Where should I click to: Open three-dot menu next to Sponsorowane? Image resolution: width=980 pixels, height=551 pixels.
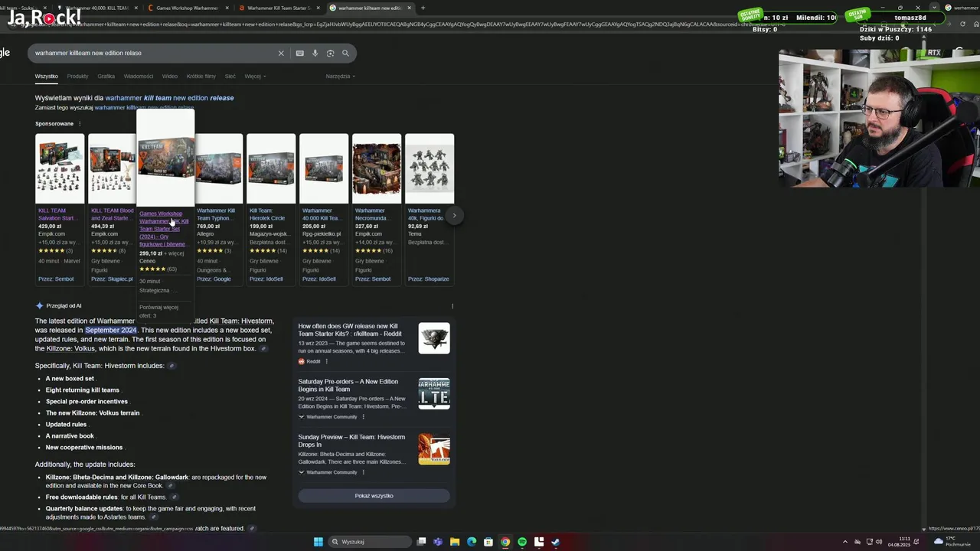(x=80, y=124)
